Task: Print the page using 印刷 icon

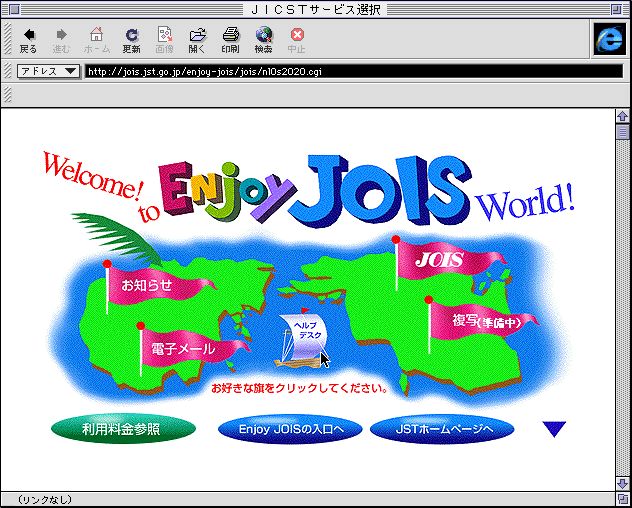Action: click(x=230, y=35)
